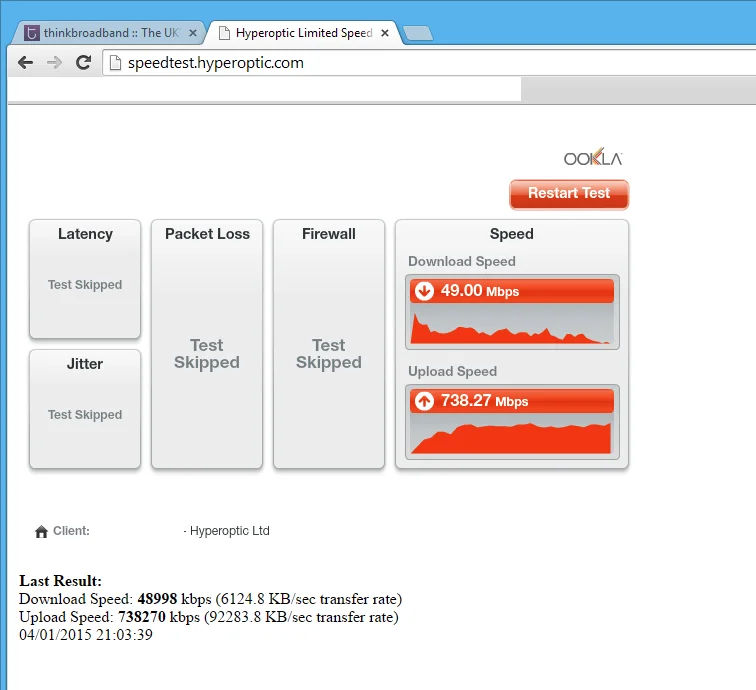Select the Packet Loss panel
The height and width of the screenshot is (690, 756).
(x=207, y=344)
